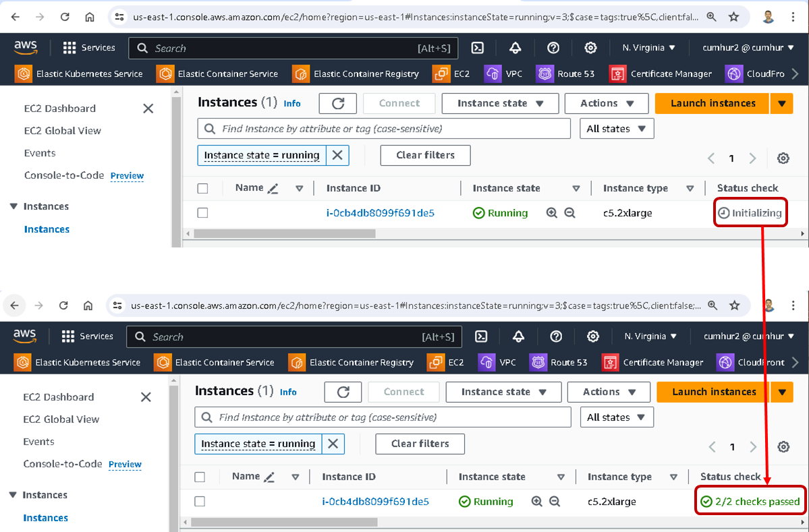This screenshot has height=532, width=809.
Task: Click the zoom-out magnifier beside Running, top console
Action: pos(569,213)
